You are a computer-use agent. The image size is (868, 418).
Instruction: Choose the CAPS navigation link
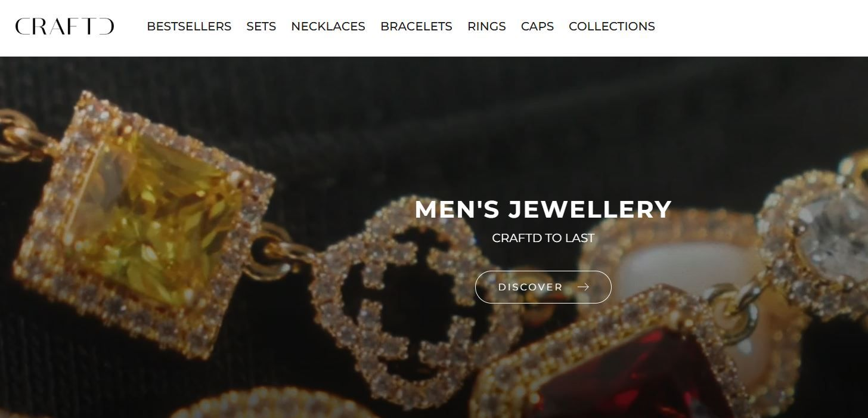[x=537, y=26]
